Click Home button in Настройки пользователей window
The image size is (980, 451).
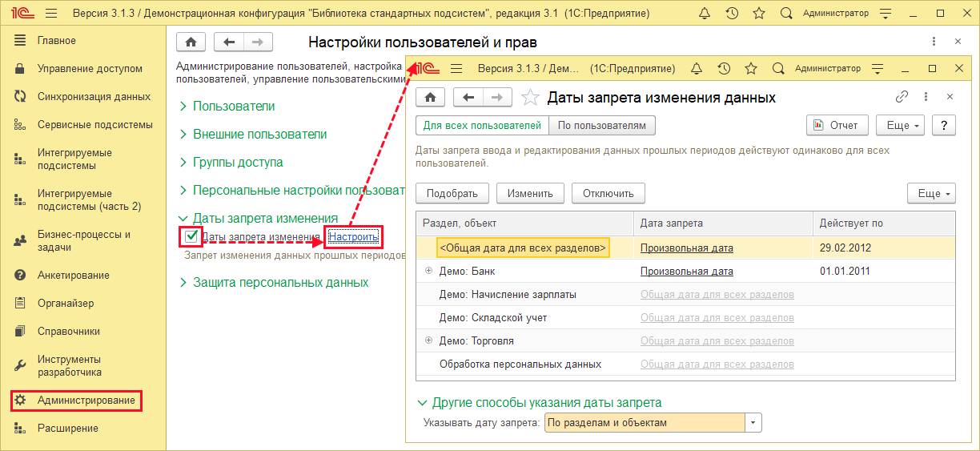tap(191, 42)
